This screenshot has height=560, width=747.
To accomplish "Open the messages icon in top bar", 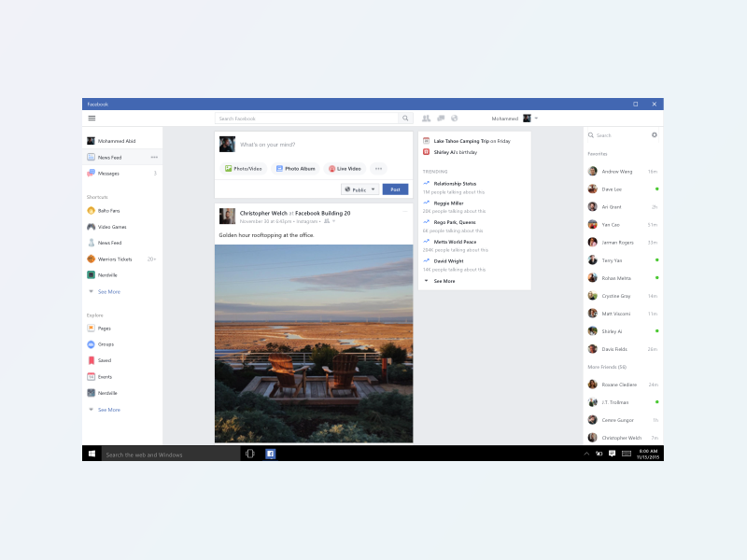I will coord(441,119).
